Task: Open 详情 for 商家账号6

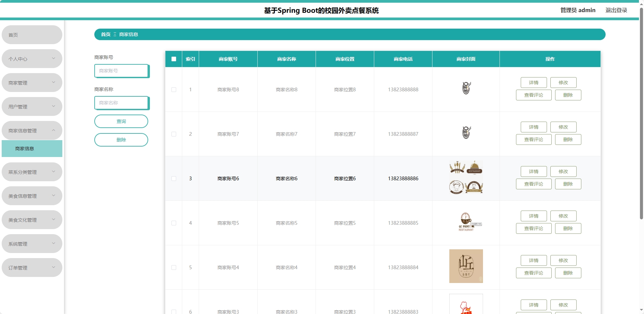Action: pyautogui.click(x=534, y=171)
